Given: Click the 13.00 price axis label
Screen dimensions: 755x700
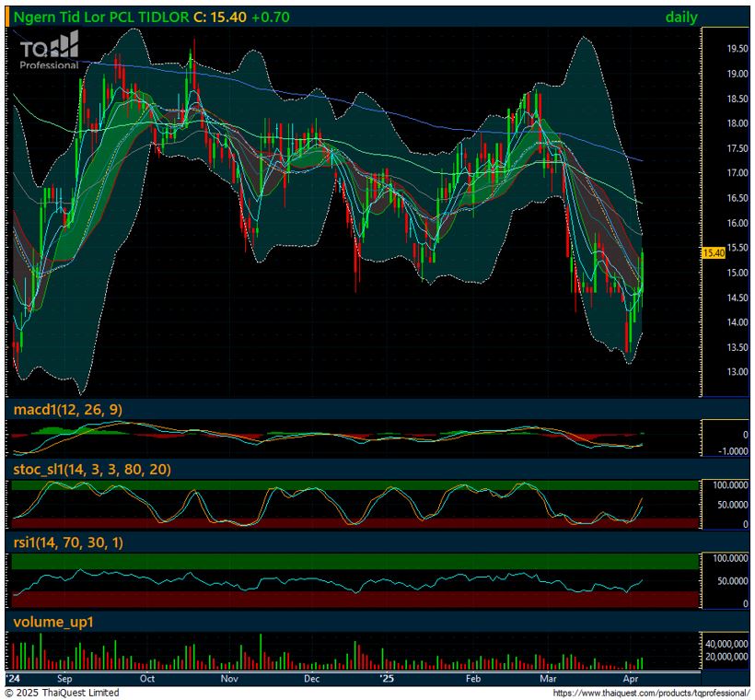Looking at the screenshot, I should click(738, 372).
